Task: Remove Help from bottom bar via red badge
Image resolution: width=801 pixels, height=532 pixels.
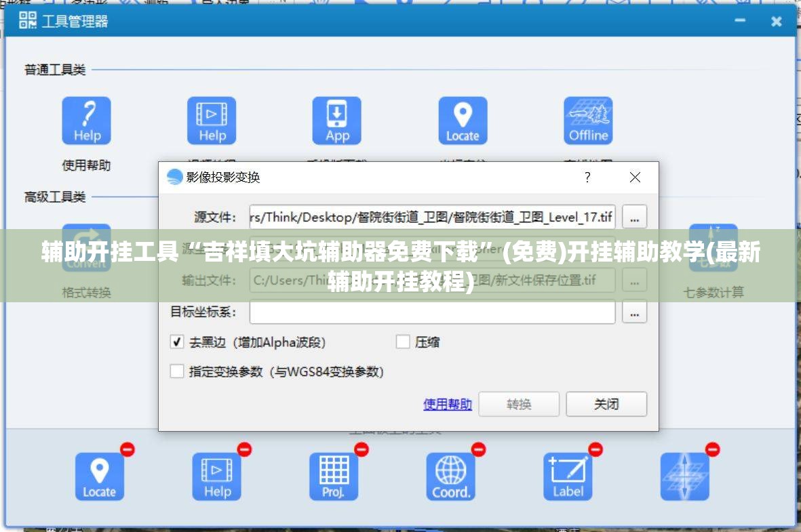Action: (x=244, y=449)
